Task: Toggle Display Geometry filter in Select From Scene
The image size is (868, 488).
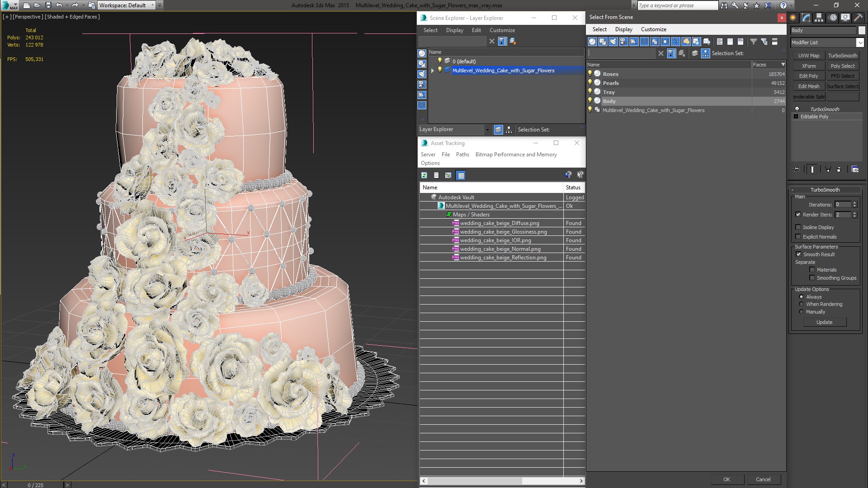Action: pos(592,42)
